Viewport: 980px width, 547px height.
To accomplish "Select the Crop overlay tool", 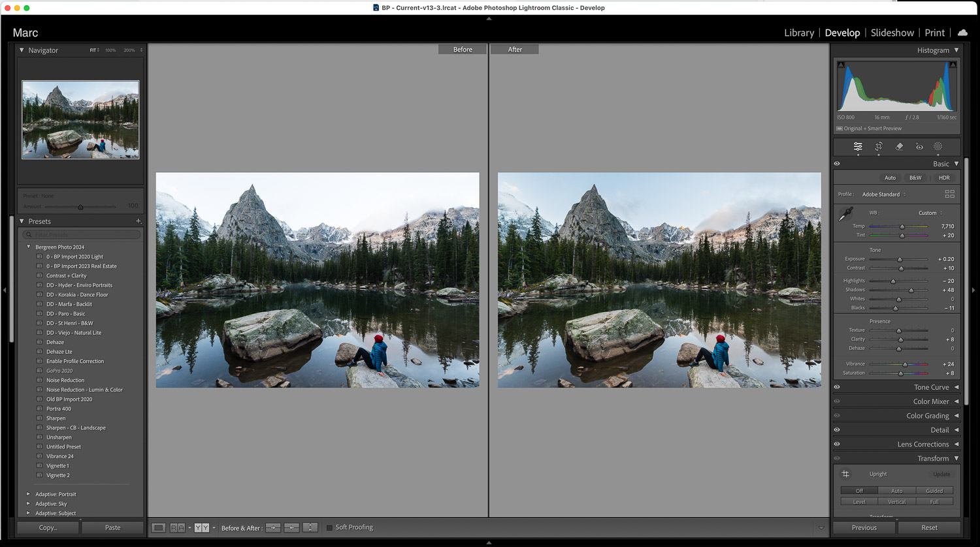I will click(x=879, y=147).
